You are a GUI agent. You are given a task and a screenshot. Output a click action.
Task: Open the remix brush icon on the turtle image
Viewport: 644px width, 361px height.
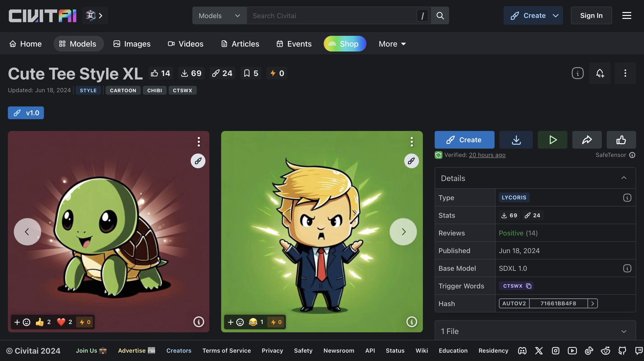pos(198,161)
